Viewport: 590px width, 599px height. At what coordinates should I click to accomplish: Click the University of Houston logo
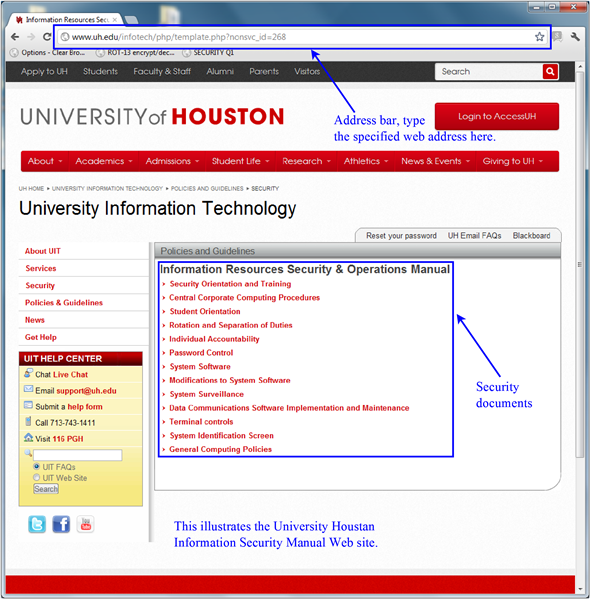[x=152, y=117]
